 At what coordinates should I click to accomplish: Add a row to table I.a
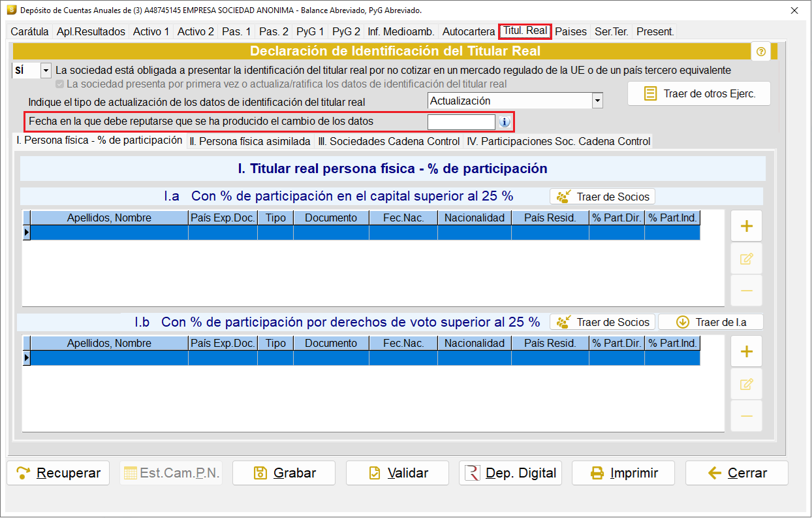click(747, 227)
